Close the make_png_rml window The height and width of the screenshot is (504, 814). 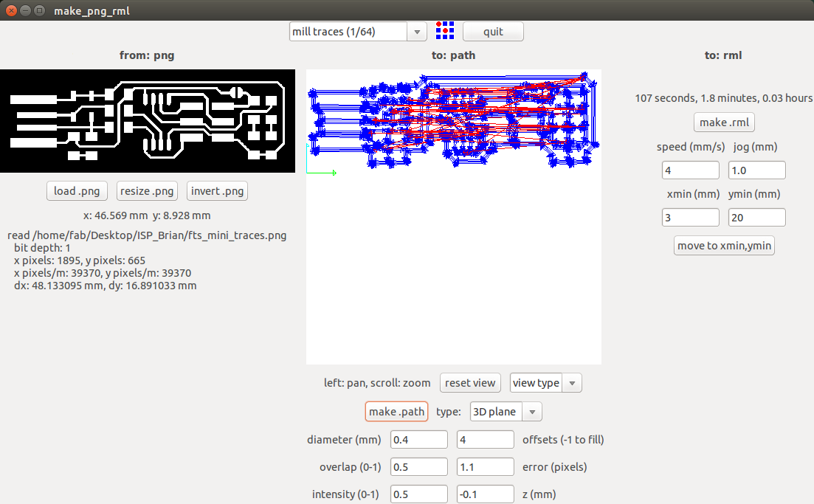point(11,10)
